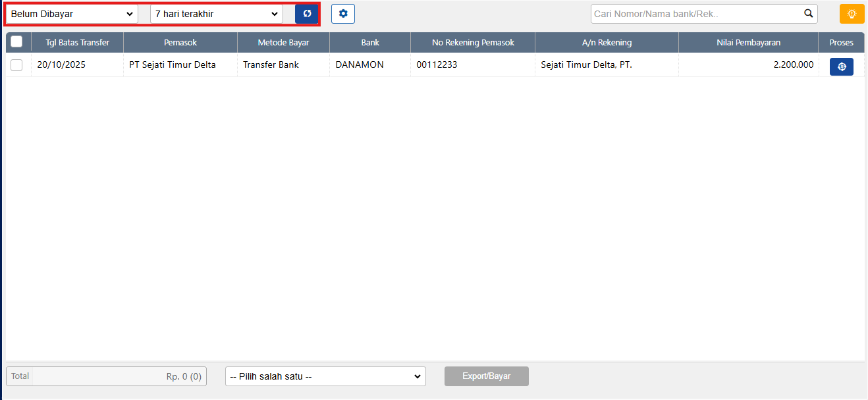Sort by Tgl Batas Transfer column header
Screen dimensions: 868x400
(x=77, y=43)
